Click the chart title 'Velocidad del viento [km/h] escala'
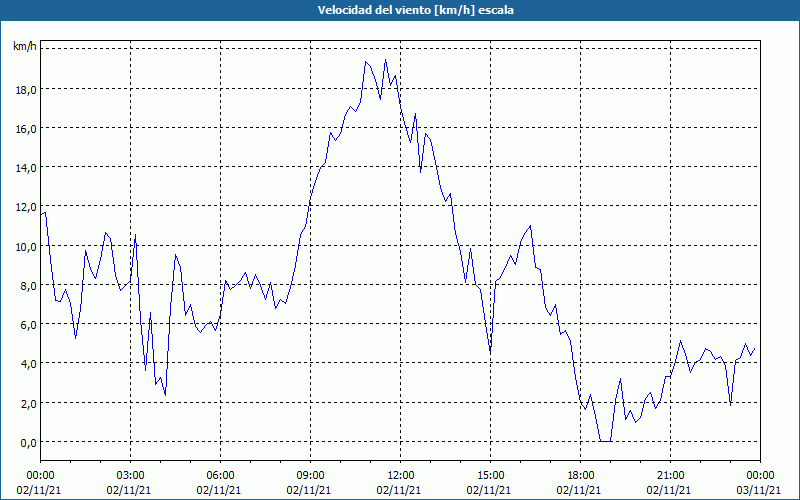This screenshot has height=500, width=800. pyautogui.click(x=415, y=10)
